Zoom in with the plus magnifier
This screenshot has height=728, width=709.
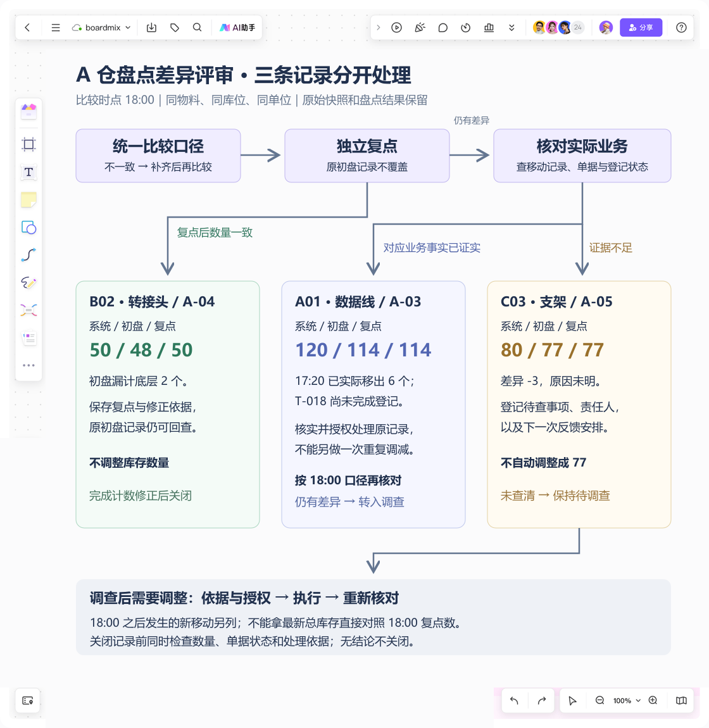pos(653,700)
